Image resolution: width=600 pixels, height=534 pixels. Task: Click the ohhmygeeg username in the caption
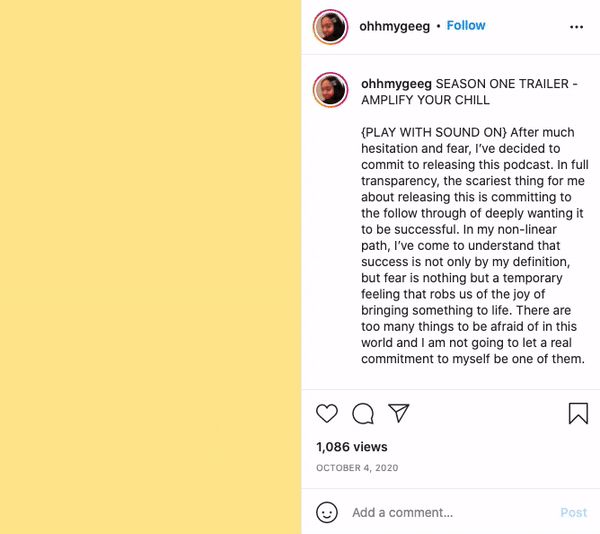(x=396, y=84)
